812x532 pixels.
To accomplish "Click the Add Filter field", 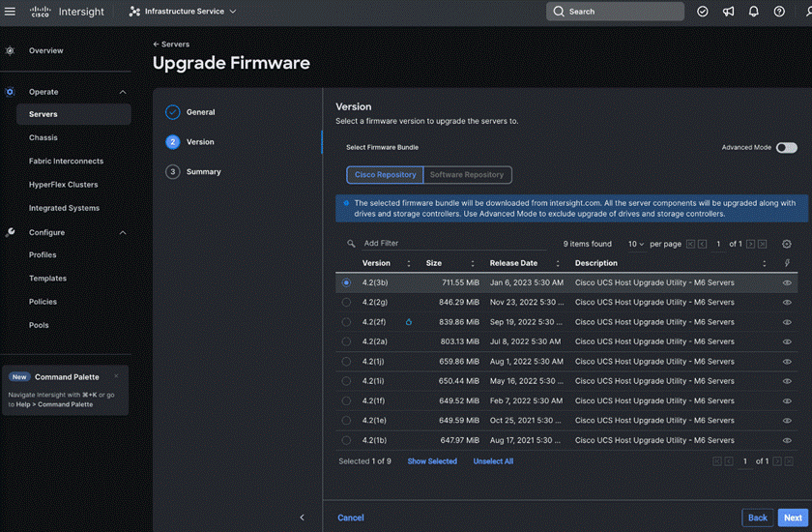I will 453,243.
